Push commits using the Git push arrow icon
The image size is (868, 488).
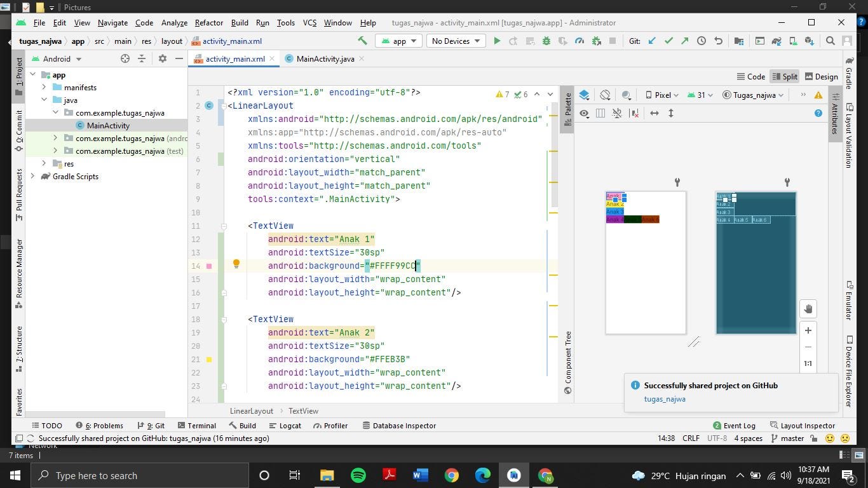pos(684,40)
